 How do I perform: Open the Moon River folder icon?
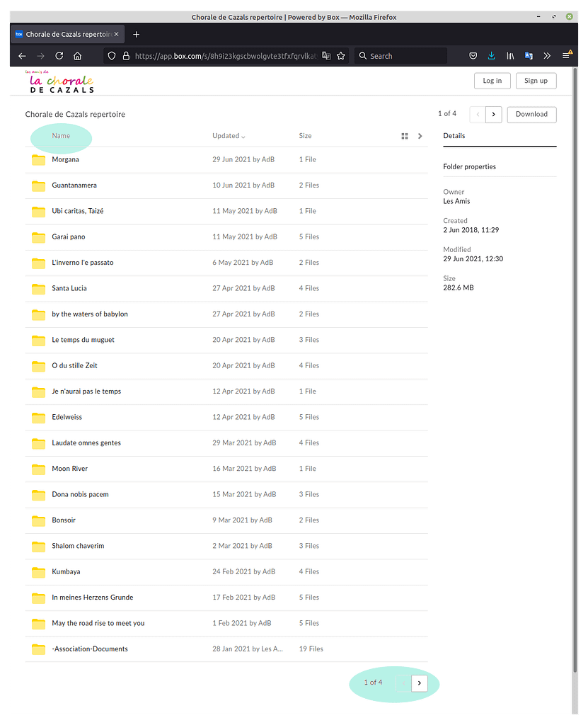click(x=38, y=469)
